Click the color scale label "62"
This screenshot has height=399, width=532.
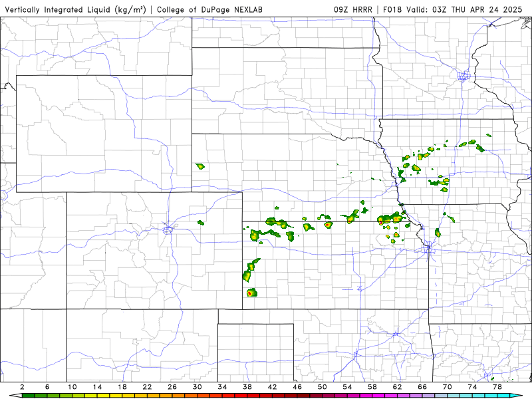[397, 387]
